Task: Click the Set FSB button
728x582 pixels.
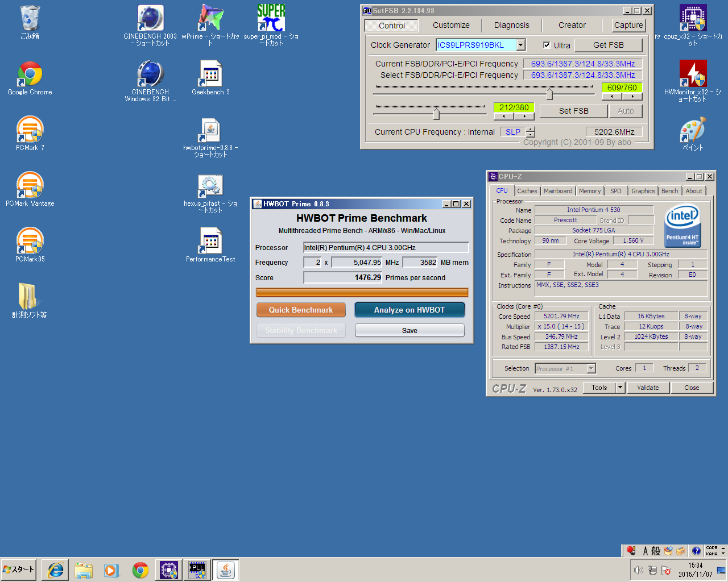Action: point(574,111)
